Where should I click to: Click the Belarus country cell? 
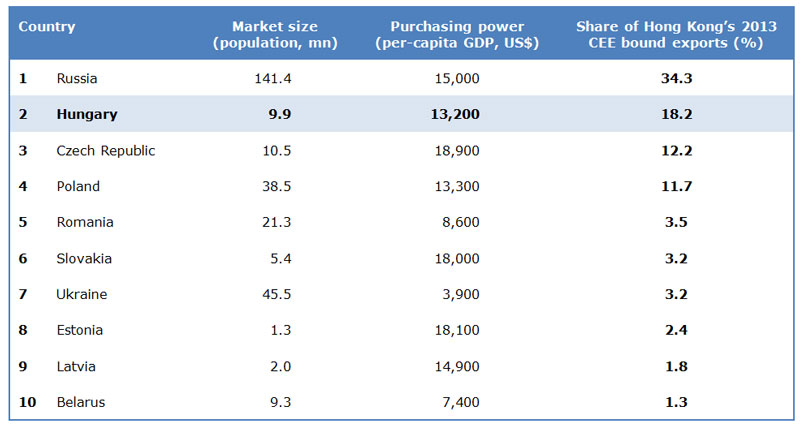(x=81, y=402)
